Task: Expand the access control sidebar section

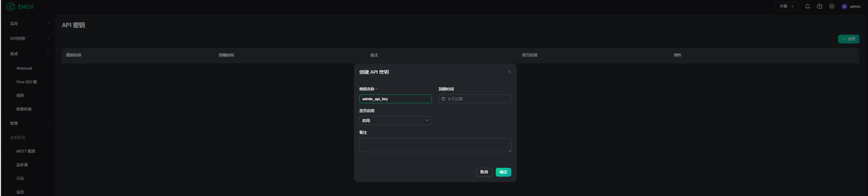Action: 30,38
